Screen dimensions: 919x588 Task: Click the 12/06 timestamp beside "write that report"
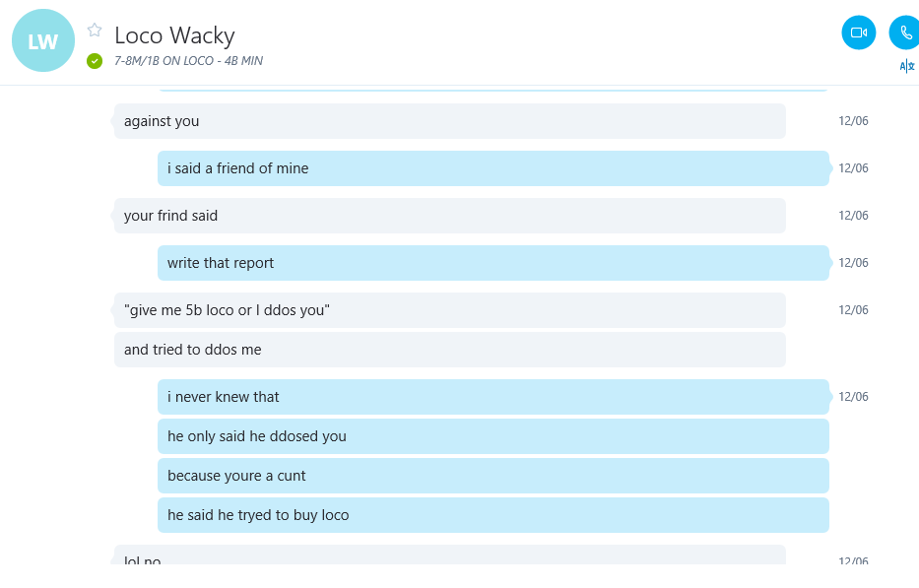point(853,263)
